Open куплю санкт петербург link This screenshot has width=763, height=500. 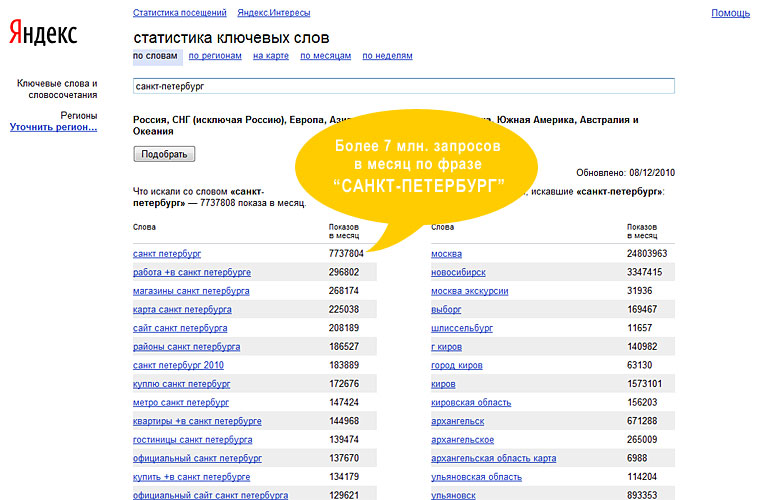[182, 384]
